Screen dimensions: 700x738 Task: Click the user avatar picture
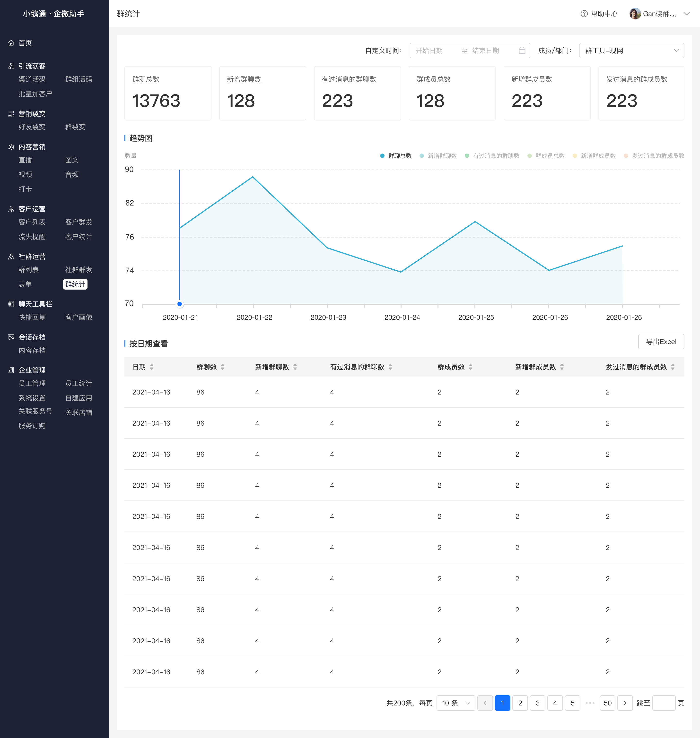coord(635,14)
